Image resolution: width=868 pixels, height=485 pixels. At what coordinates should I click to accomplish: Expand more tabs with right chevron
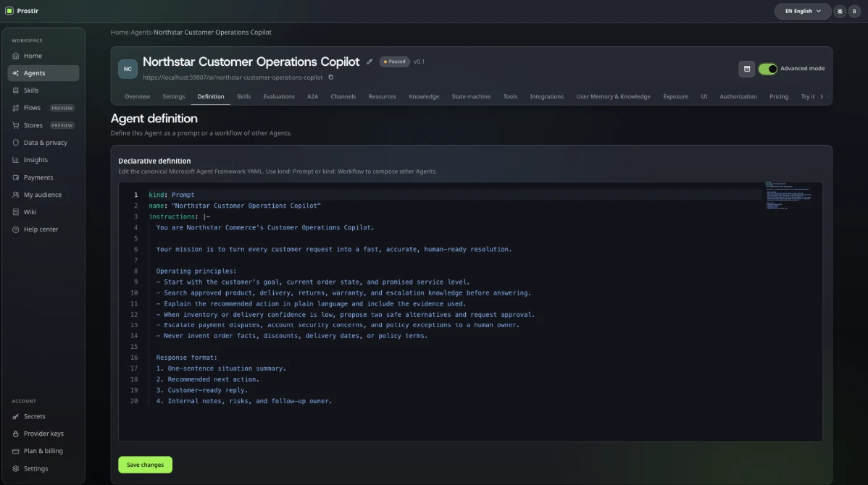pos(822,97)
